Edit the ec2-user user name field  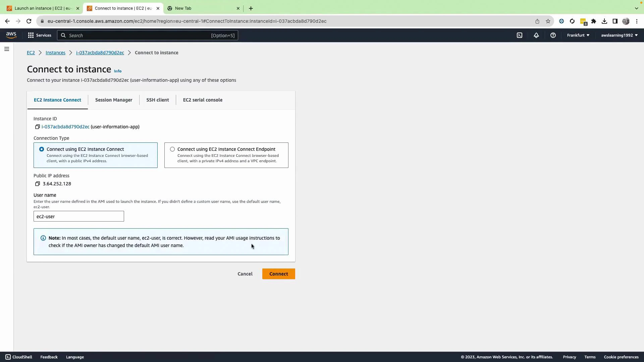(78, 216)
